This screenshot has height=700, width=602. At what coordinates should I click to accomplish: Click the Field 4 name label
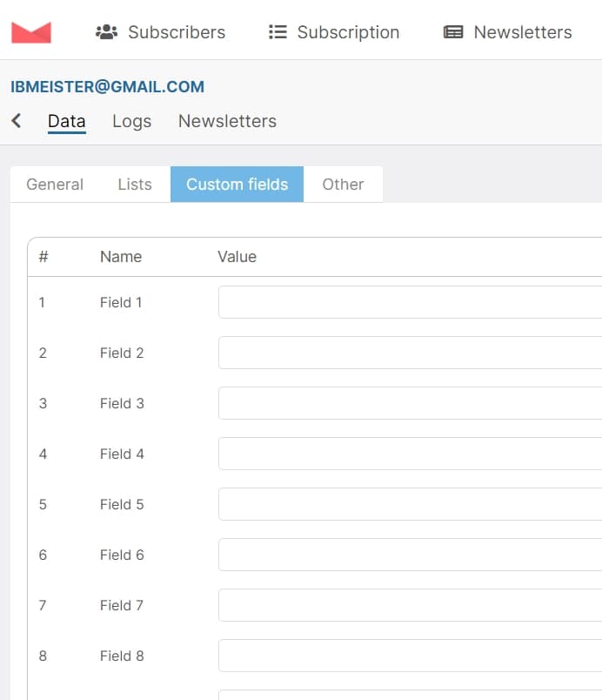tap(122, 454)
